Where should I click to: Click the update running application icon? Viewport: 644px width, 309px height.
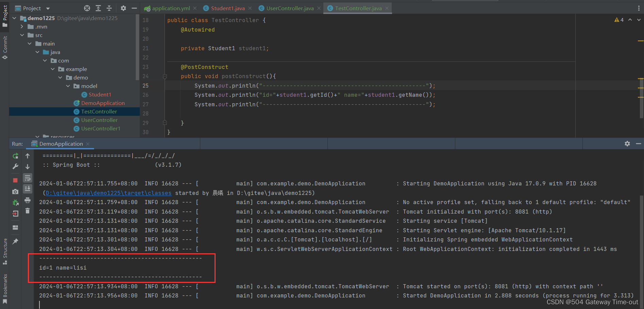(15, 203)
